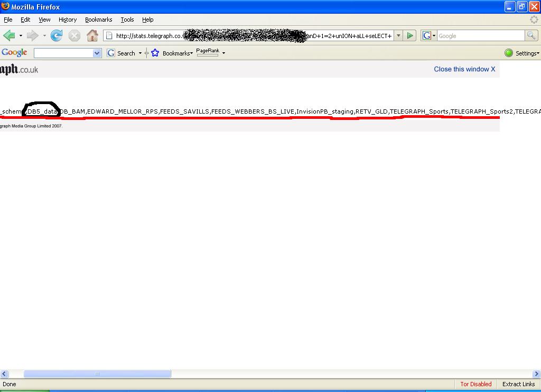
Task: Click the Google toolbar Search button
Action: coord(121,53)
